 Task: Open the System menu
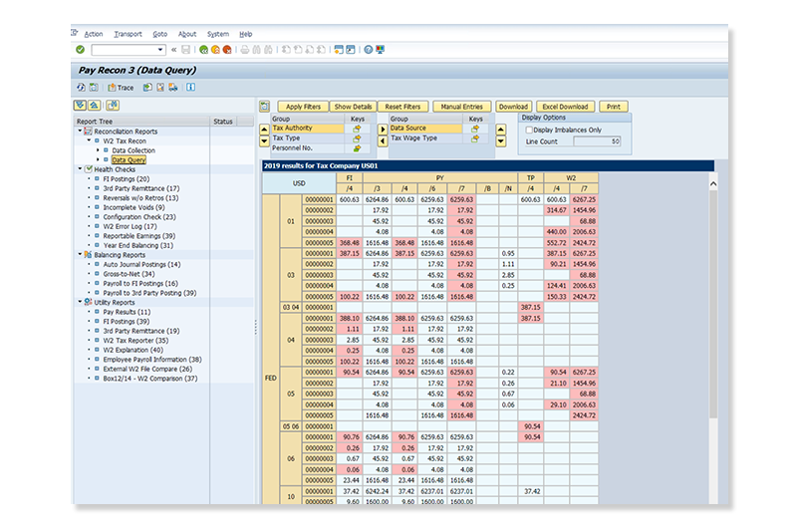point(218,34)
